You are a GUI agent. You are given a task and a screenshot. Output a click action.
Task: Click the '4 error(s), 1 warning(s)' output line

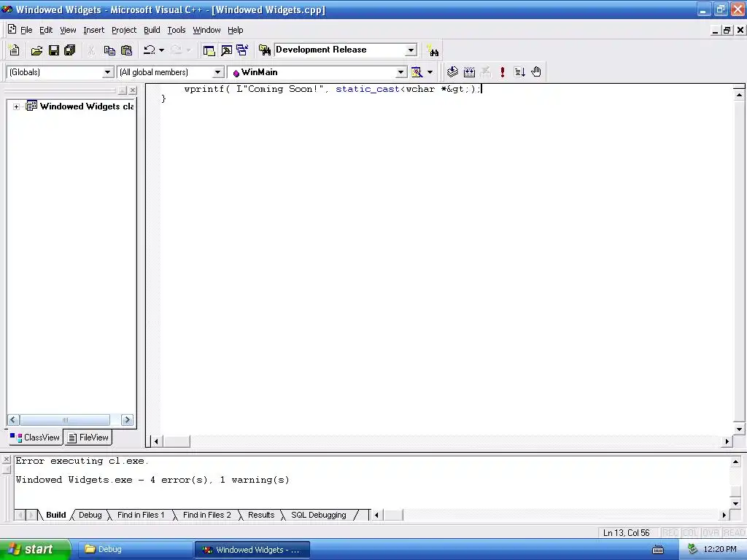pyautogui.click(x=152, y=480)
